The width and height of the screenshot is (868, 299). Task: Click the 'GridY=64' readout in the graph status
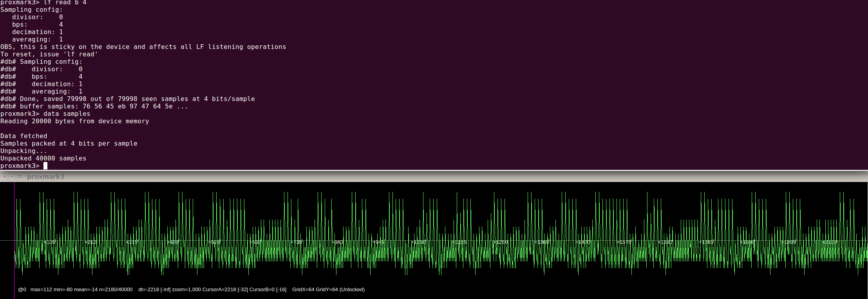(x=327, y=290)
